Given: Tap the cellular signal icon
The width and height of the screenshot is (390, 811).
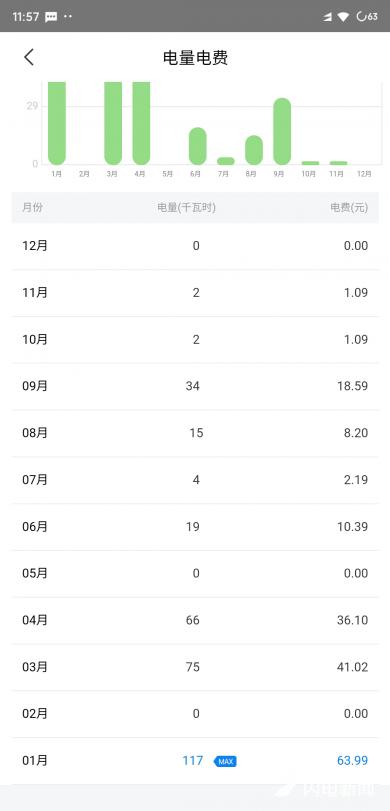Looking at the screenshot, I should coord(327,17).
